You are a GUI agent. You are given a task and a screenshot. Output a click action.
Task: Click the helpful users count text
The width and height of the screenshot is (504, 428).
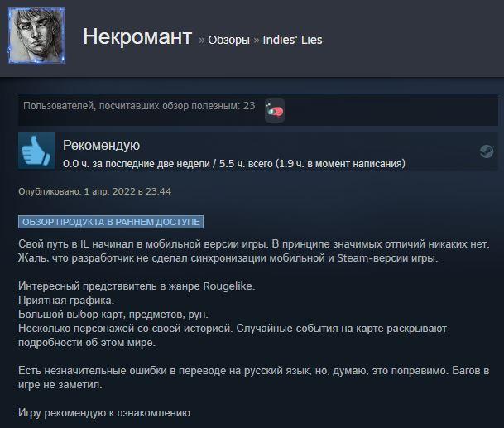[x=139, y=106]
